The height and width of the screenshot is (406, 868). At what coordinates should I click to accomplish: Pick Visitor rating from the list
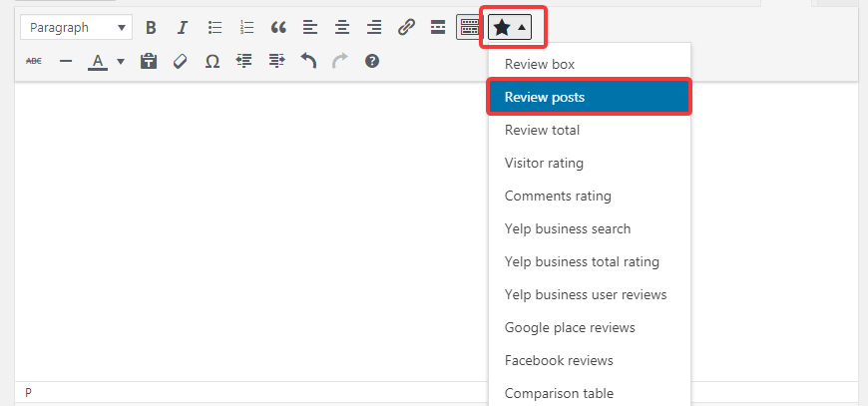tap(590, 164)
